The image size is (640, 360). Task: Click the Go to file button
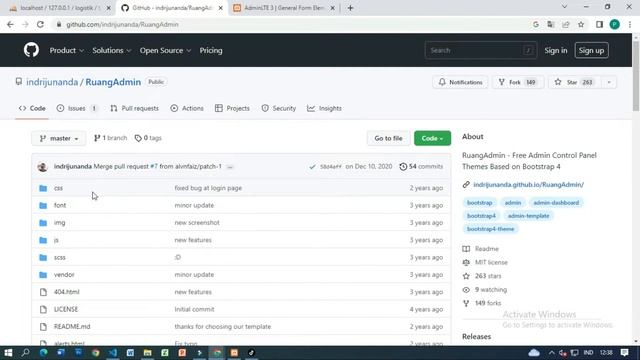click(388, 138)
